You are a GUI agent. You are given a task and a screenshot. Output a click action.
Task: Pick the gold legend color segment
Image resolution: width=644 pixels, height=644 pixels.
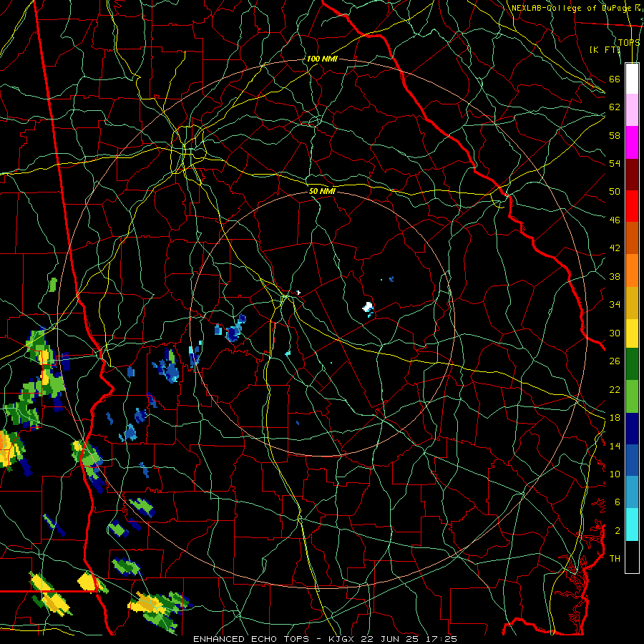tap(632, 303)
